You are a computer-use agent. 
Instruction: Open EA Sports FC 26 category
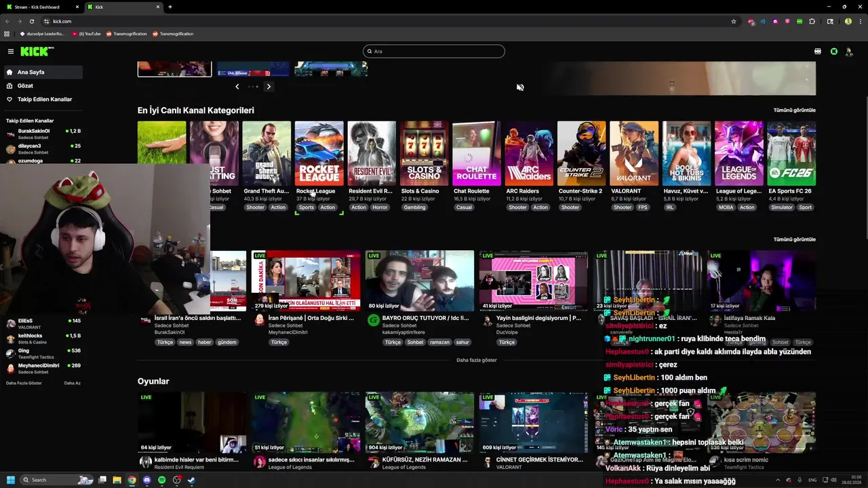coord(791,153)
